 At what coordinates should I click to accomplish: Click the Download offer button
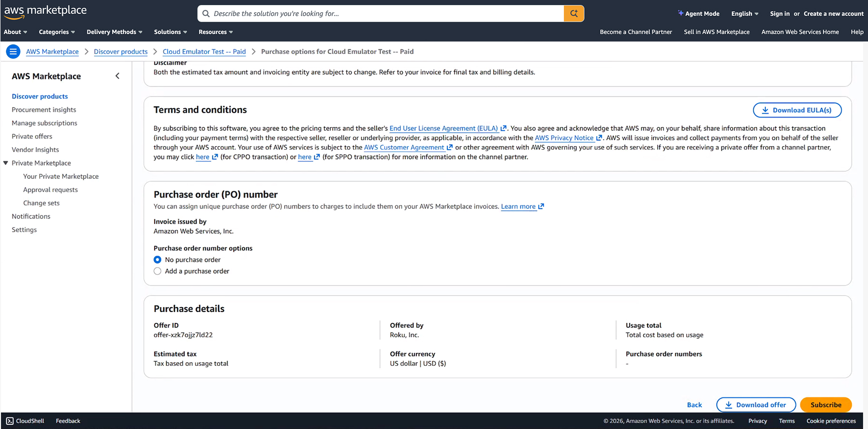[756, 405]
